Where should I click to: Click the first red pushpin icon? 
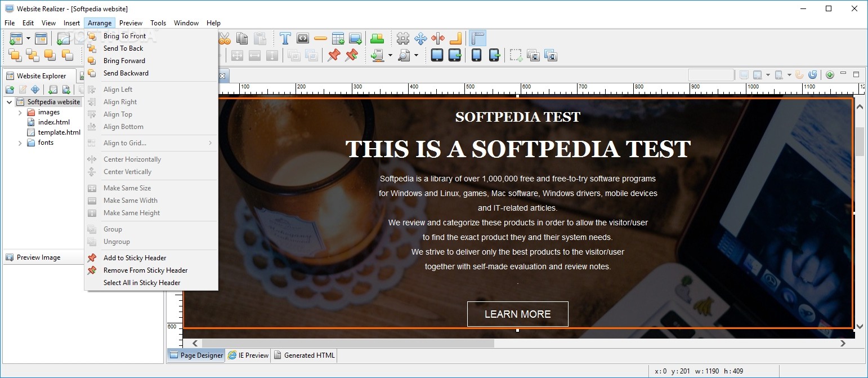pos(334,55)
